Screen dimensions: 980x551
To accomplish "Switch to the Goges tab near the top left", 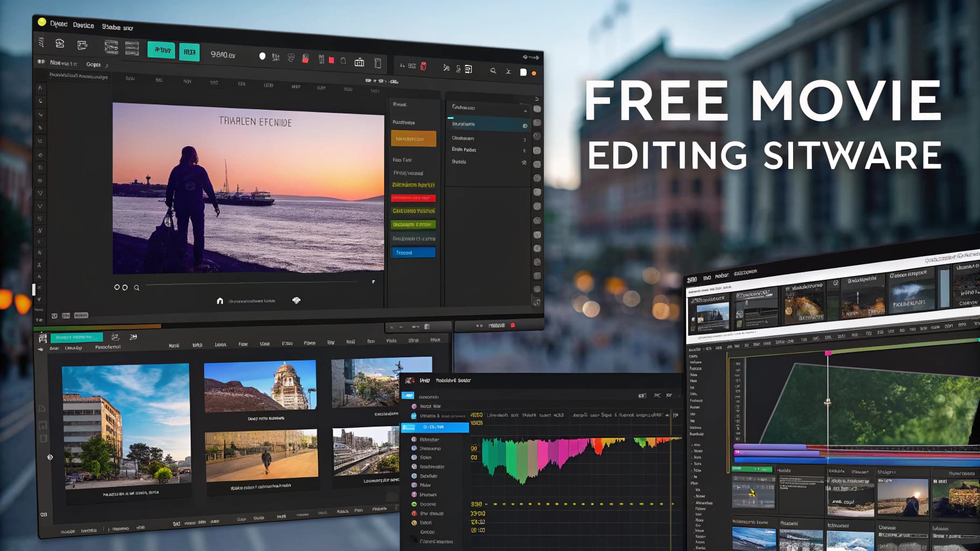I will 94,64.
